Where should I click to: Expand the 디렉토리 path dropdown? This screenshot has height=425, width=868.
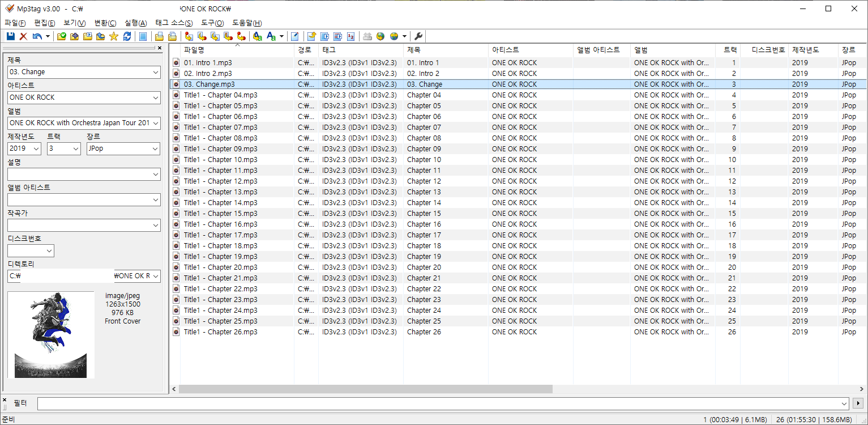[x=156, y=276]
